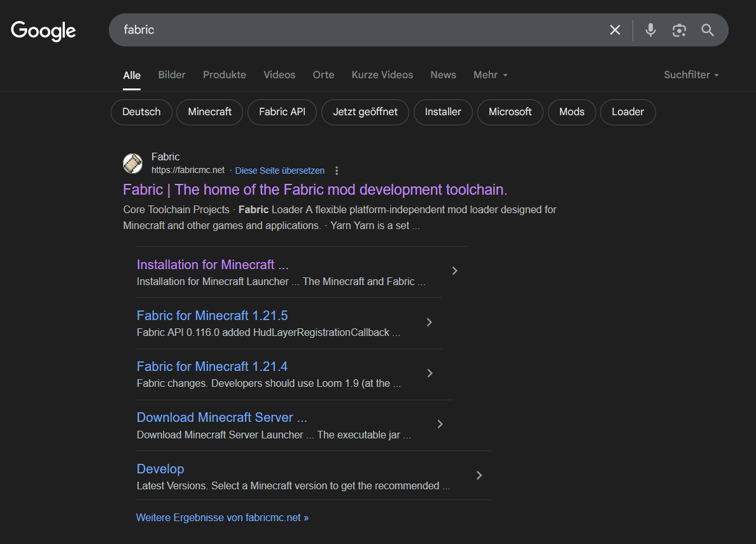Apply the Minecraft filter chip
Viewport: 756px width, 544px height.
point(210,112)
